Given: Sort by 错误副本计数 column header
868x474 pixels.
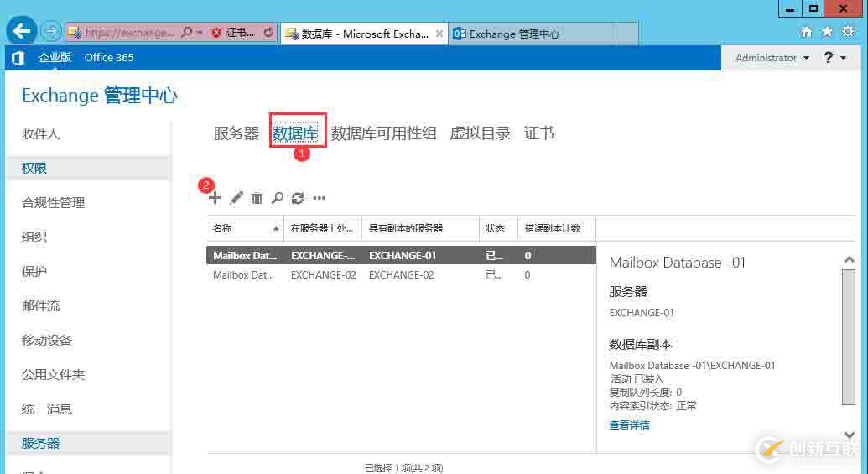Looking at the screenshot, I should 557,228.
